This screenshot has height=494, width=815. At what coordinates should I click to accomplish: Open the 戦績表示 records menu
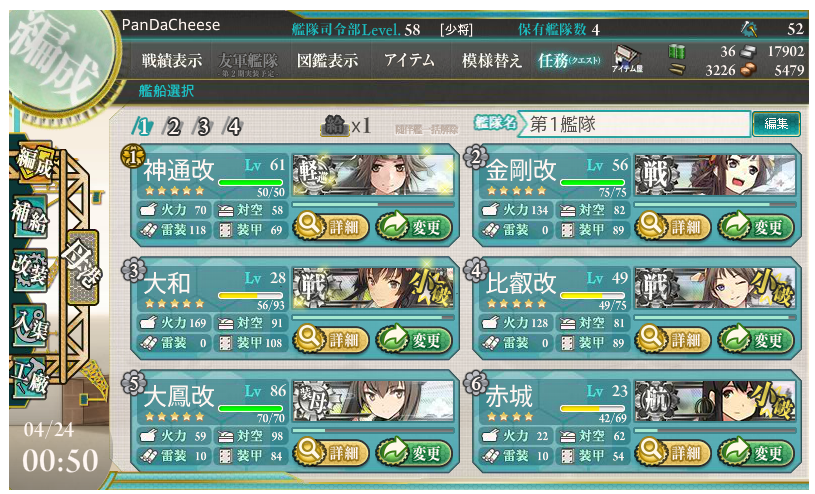coord(172,61)
